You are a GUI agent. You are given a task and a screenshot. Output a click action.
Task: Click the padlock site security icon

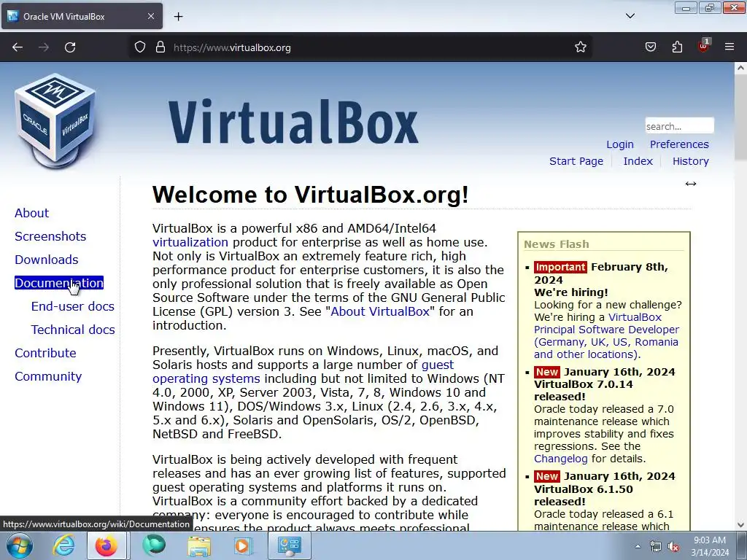point(160,47)
